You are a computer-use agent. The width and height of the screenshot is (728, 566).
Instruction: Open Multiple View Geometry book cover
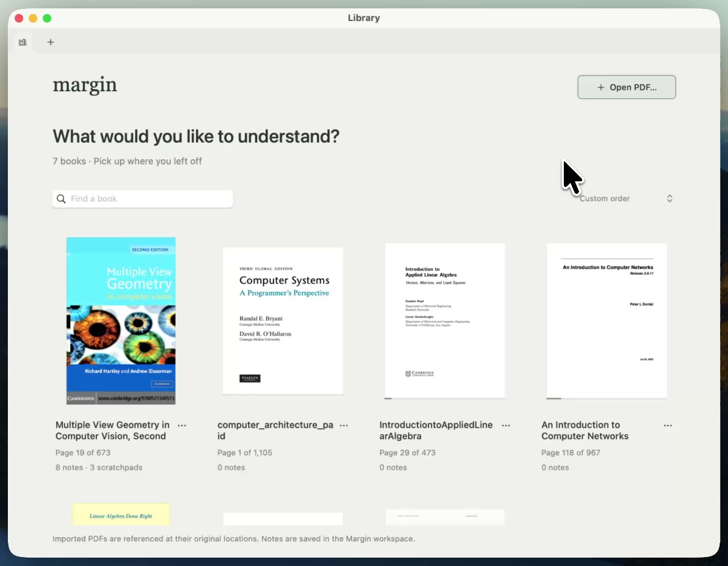click(121, 321)
